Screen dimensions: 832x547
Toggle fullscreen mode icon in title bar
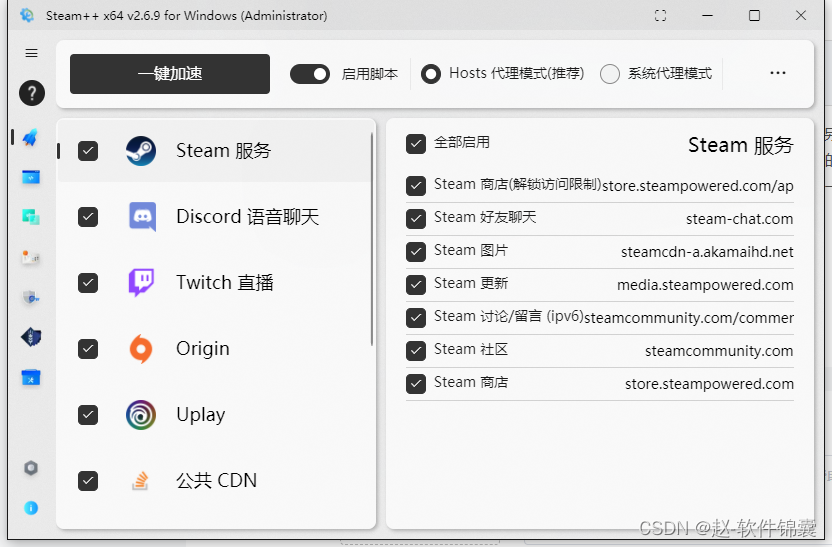pos(660,15)
